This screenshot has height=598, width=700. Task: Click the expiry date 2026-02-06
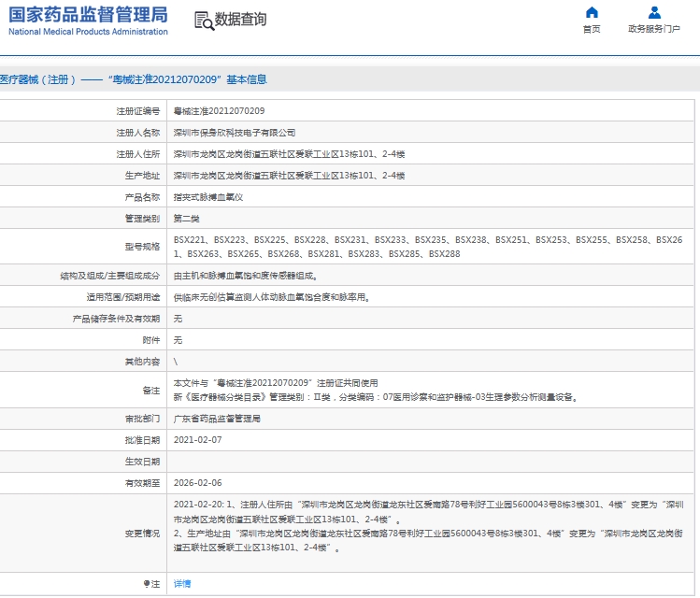tap(198, 483)
